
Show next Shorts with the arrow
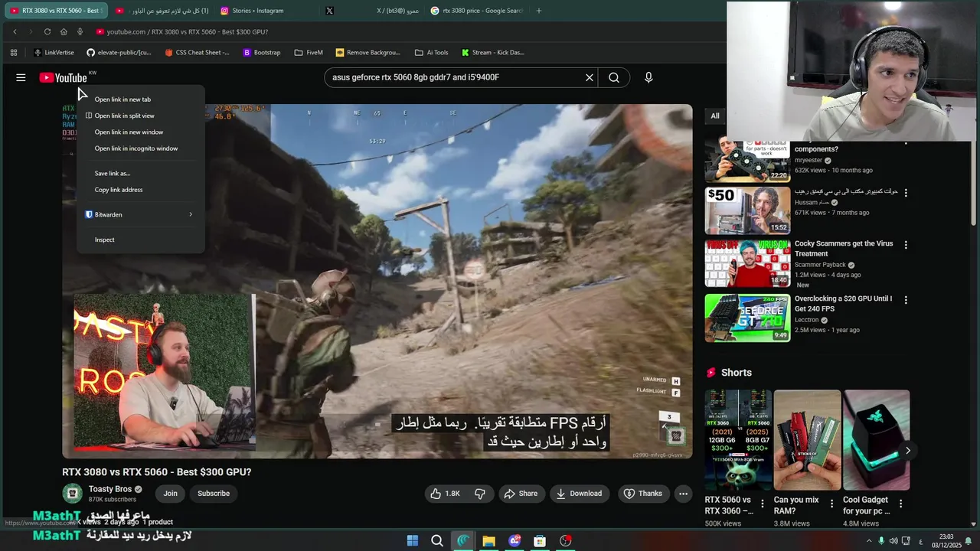pyautogui.click(x=908, y=451)
